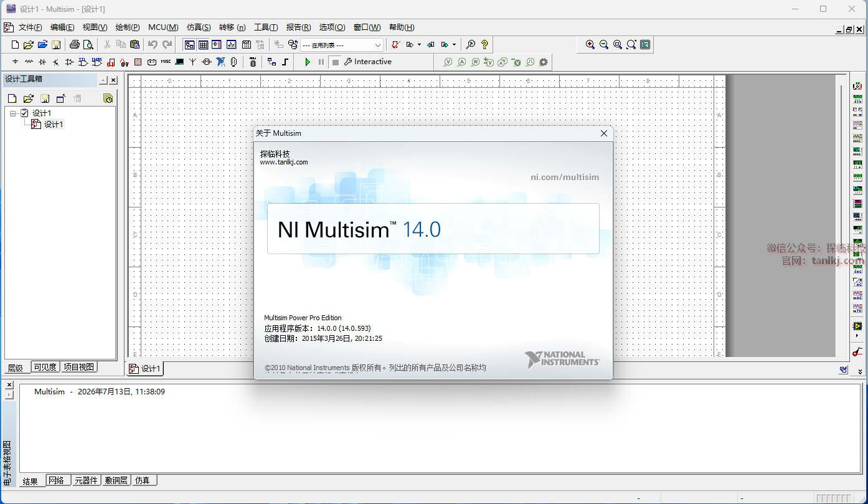This screenshot has height=504, width=868.
Task: Select the 设计1 sheet tab below canvas
Action: click(x=145, y=368)
